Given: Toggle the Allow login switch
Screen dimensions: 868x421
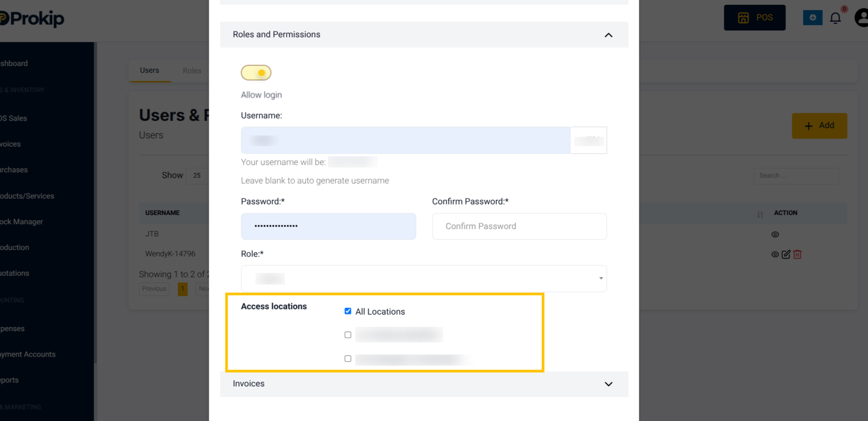Looking at the screenshot, I should pos(256,73).
